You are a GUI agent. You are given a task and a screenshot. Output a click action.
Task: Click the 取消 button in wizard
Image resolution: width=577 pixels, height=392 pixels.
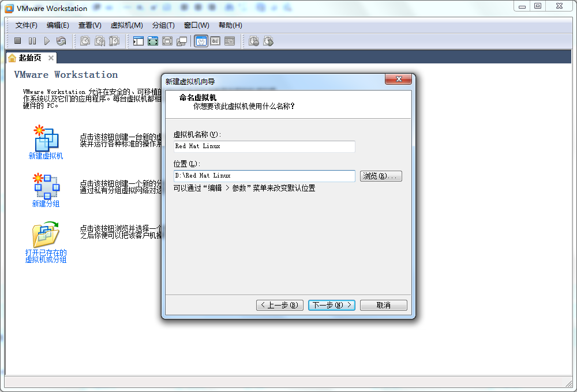(384, 305)
